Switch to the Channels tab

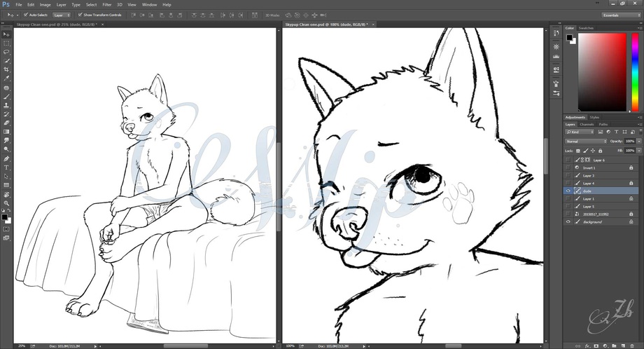(x=587, y=125)
